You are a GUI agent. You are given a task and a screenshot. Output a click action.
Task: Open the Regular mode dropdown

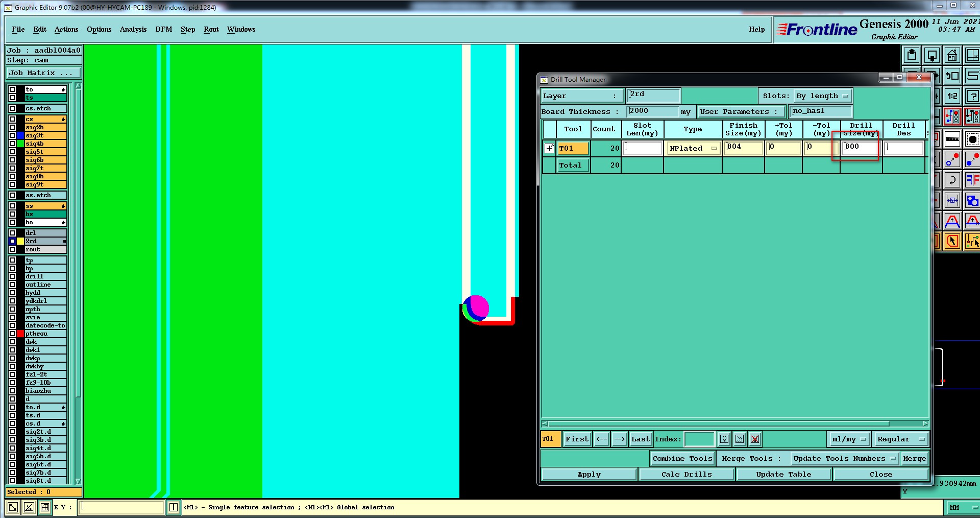901,439
